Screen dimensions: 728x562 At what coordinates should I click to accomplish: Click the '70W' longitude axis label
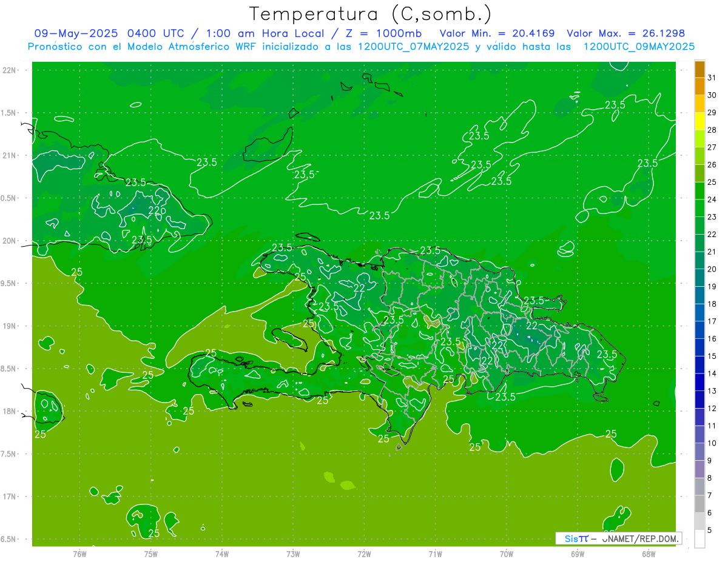[x=507, y=554]
